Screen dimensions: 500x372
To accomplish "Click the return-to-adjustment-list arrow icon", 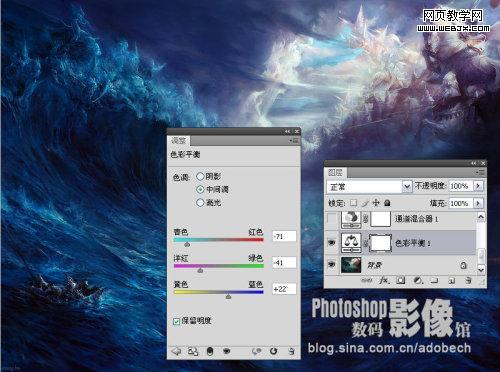I will tap(176, 351).
